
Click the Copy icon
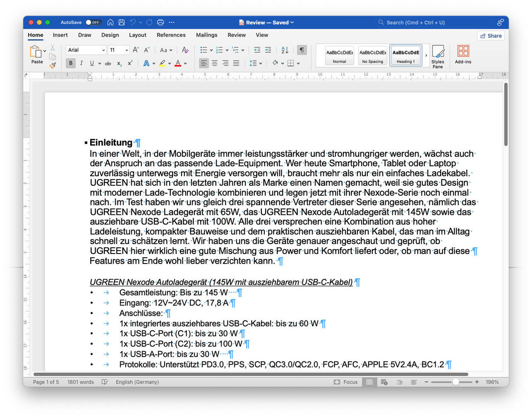point(53,57)
